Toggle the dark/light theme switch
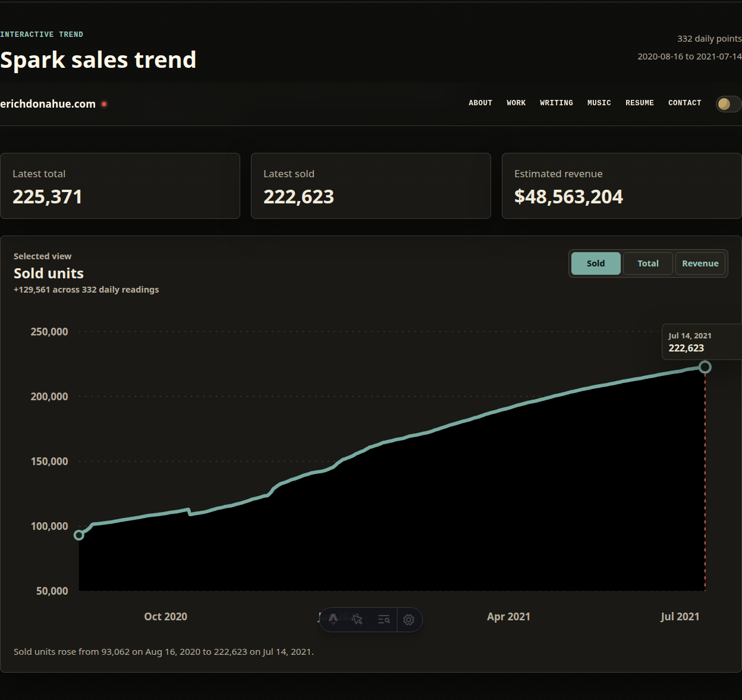Image resolution: width=742 pixels, height=700 pixels. pos(728,103)
